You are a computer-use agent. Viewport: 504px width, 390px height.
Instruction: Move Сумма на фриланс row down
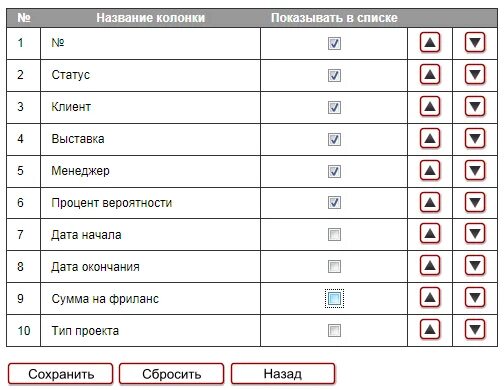[475, 297]
